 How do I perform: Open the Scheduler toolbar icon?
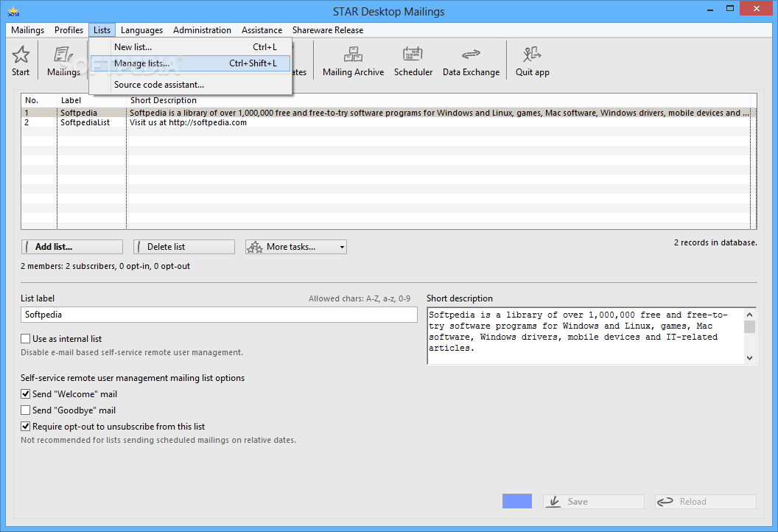413,60
